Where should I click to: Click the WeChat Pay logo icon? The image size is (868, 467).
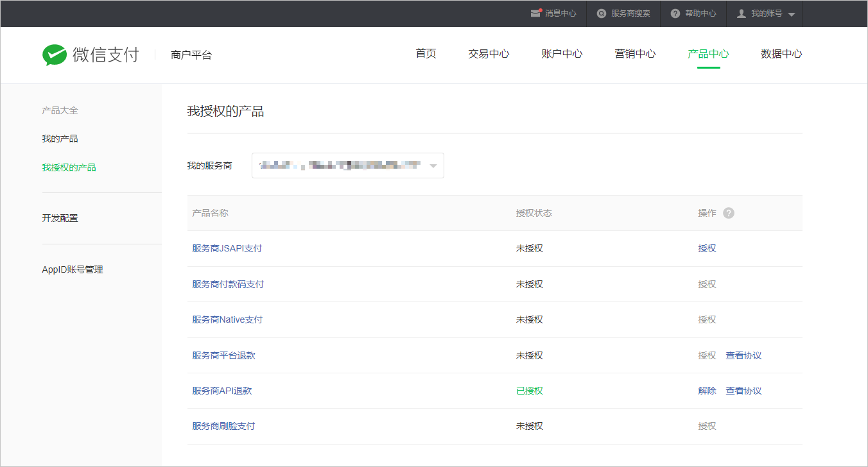(55, 55)
